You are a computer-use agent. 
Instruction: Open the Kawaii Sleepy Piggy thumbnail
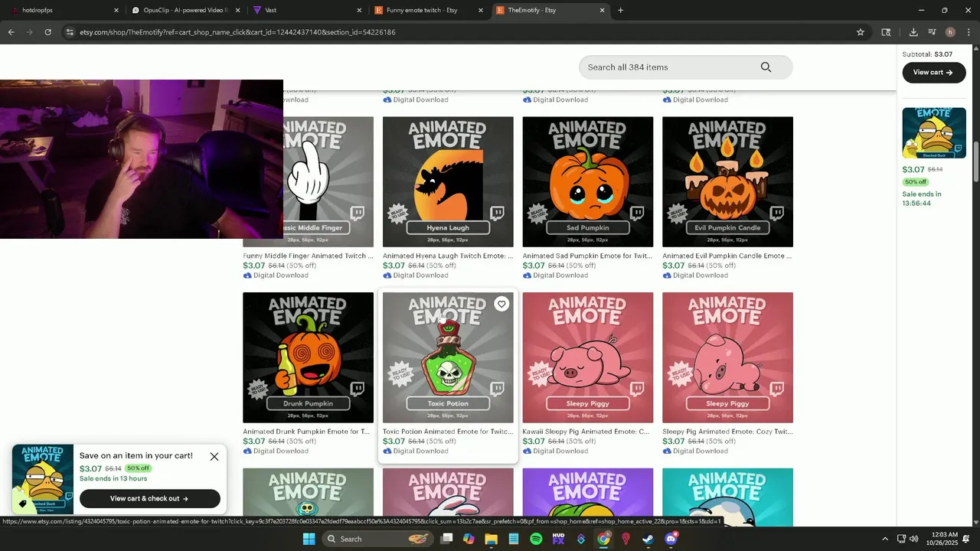click(588, 357)
